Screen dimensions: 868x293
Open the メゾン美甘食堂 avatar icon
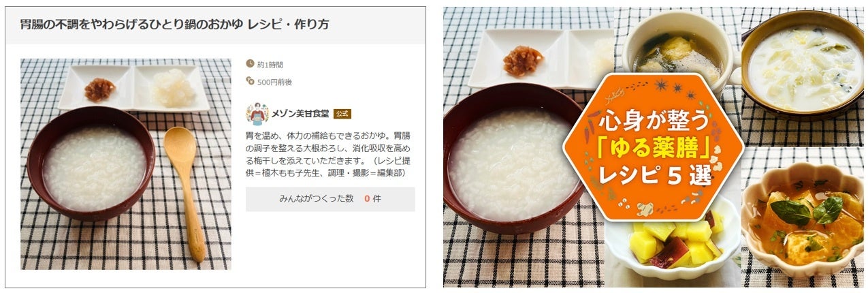pos(257,114)
